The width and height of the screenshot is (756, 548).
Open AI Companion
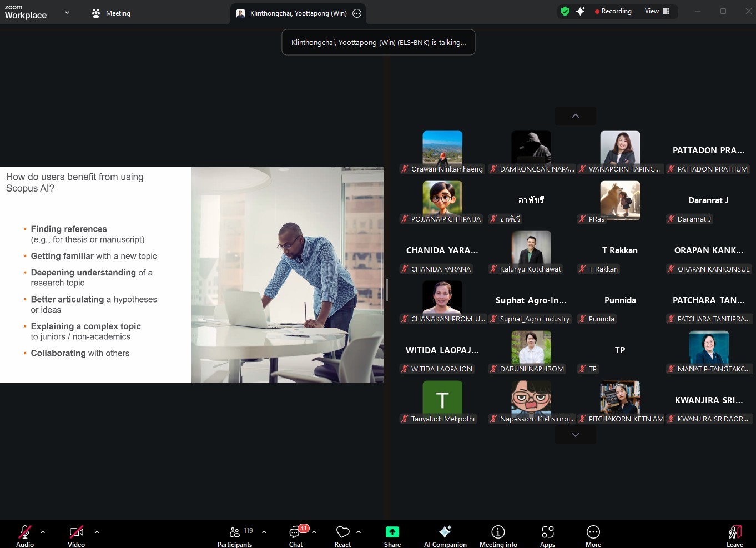pyautogui.click(x=445, y=532)
